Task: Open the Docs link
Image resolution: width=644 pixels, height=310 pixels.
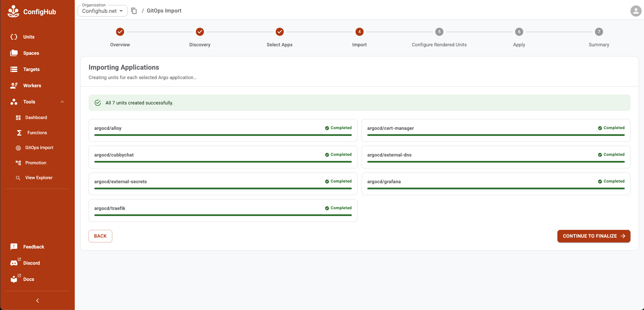Action: [x=29, y=279]
